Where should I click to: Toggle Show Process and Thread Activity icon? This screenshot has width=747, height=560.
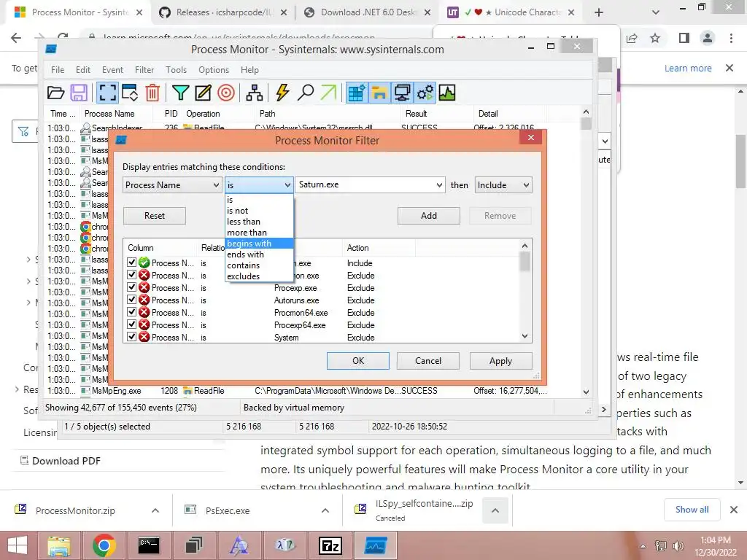(x=425, y=93)
